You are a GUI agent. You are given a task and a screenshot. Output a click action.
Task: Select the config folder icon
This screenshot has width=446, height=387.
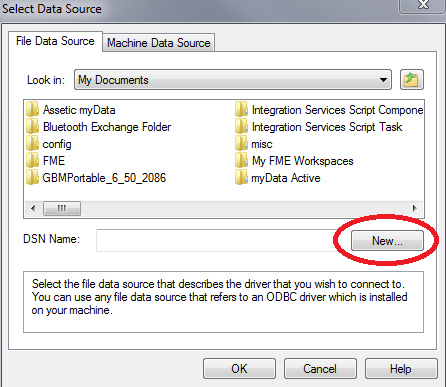click(x=33, y=144)
